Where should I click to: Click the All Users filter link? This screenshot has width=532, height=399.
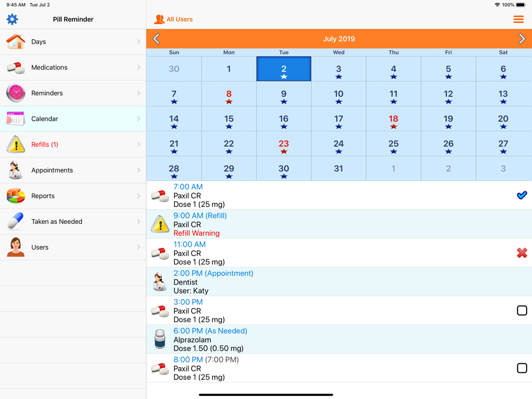tap(179, 19)
